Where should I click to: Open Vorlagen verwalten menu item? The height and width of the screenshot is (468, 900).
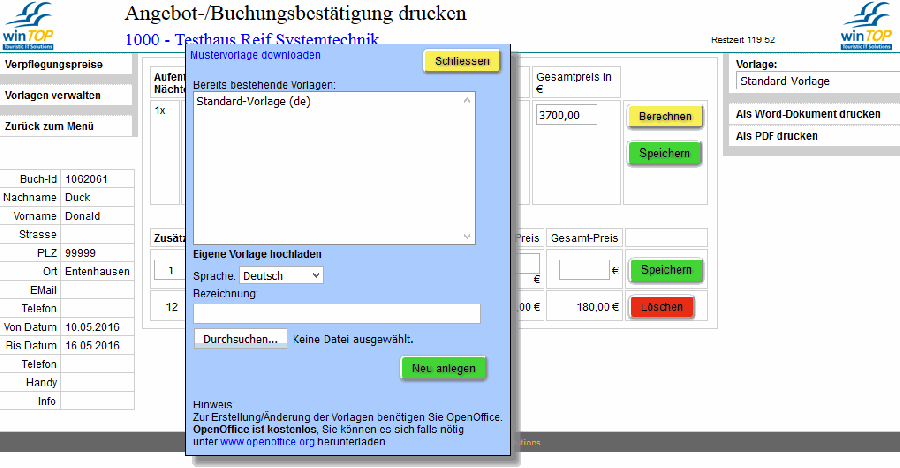tap(53, 95)
